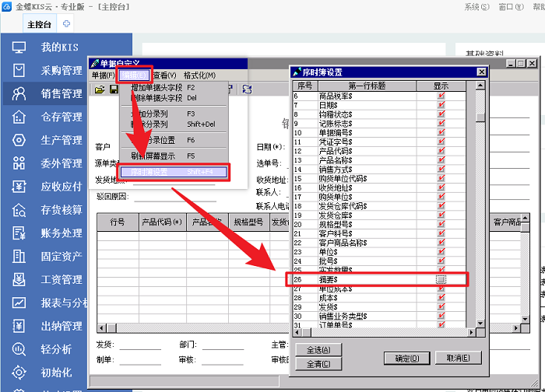Click the save disk toolbar icon
This screenshot has width=545, height=392.
click(x=114, y=90)
